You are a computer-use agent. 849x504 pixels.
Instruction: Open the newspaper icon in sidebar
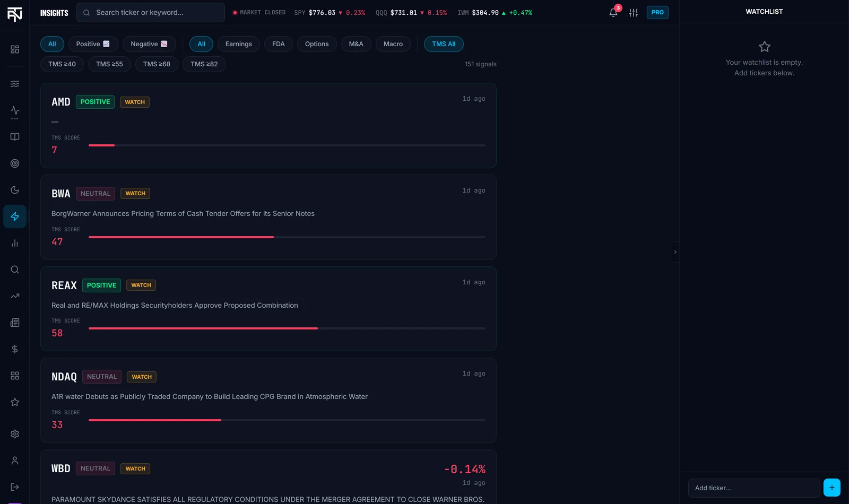coord(15,323)
